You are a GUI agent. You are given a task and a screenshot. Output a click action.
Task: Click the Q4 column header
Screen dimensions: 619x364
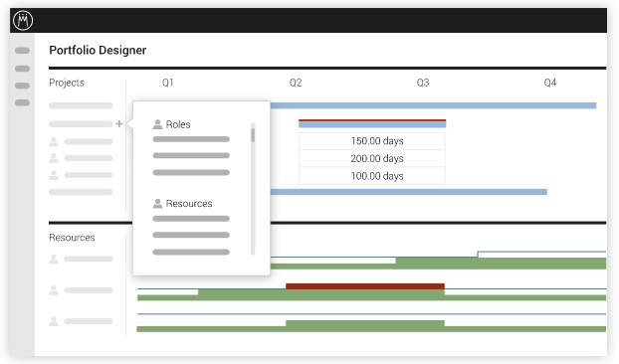click(x=550, y=83)
